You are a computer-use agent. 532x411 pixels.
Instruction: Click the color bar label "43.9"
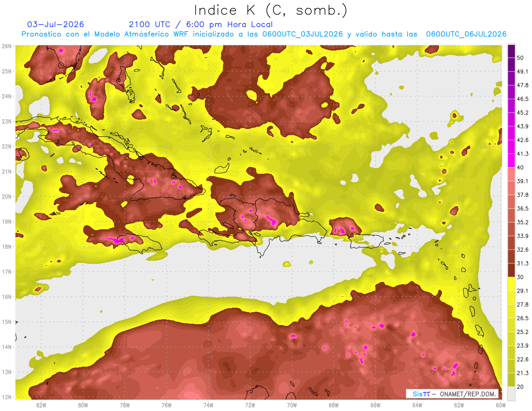[x=523, y=126]
